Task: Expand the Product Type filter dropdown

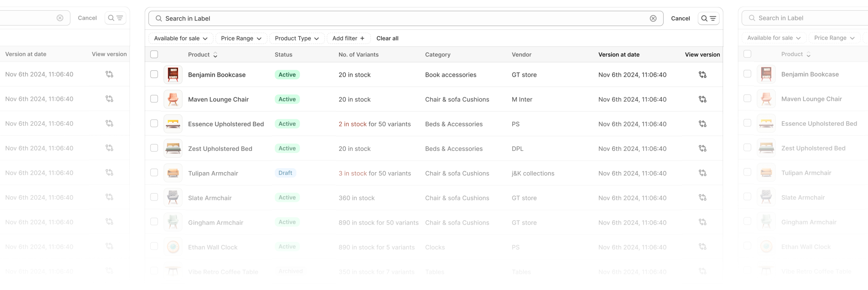Action: pyautogui.click(x=297, y=38)
